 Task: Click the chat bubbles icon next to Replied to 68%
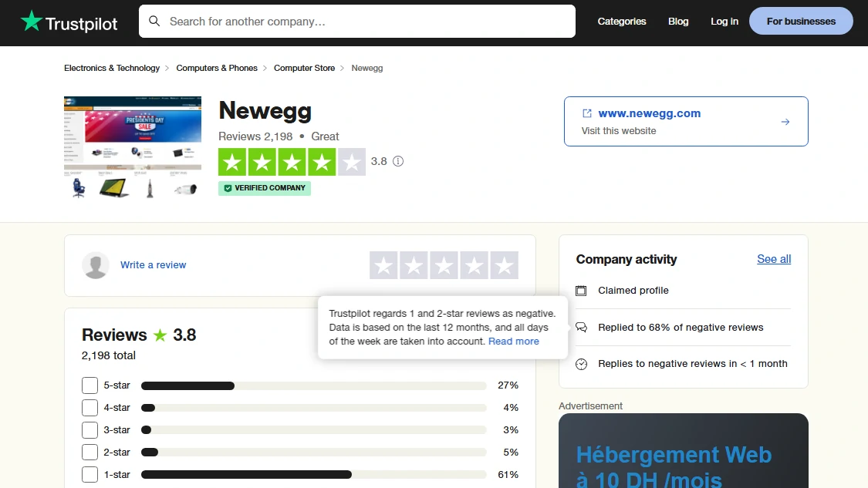coord(581,327)
